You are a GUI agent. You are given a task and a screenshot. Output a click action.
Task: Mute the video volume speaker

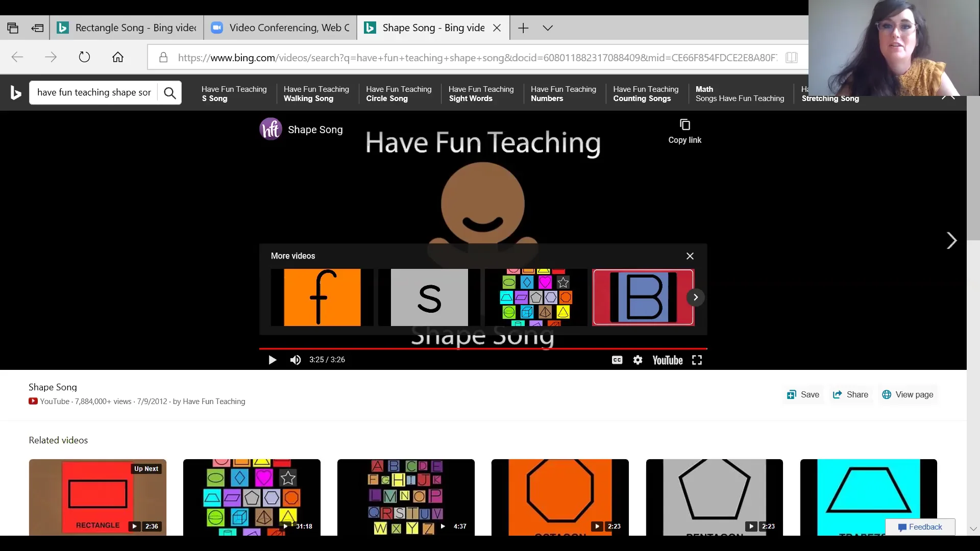click(x=296, y=360)
